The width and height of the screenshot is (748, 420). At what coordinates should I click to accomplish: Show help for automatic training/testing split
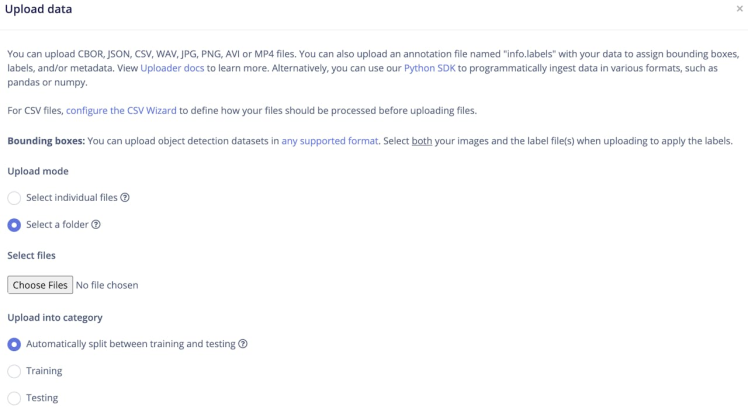click(243, 344)
